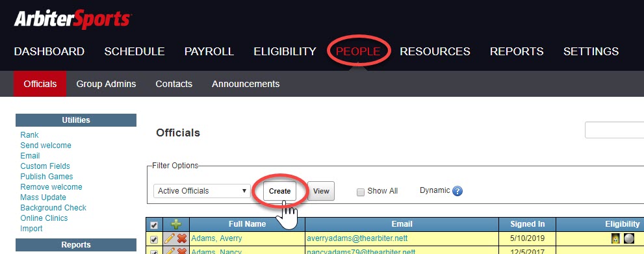Click the Utilities sidebar header
The image size is (644, 254).
click(76, 120)
